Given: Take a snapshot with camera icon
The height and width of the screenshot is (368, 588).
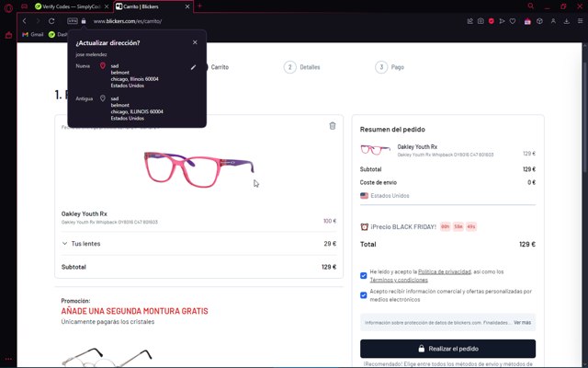Looking at the screenshot, I should (481, 21).
